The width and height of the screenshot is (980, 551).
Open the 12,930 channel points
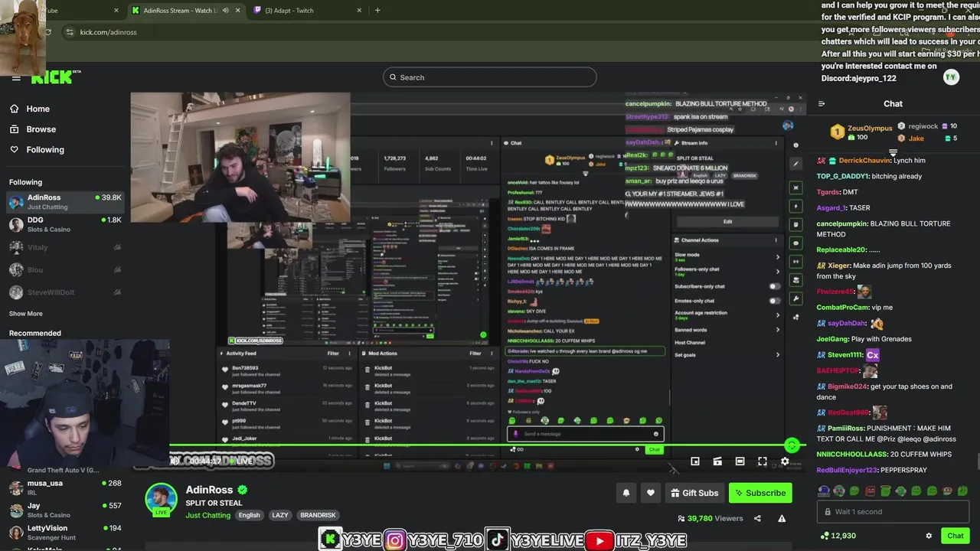(838, 536)
